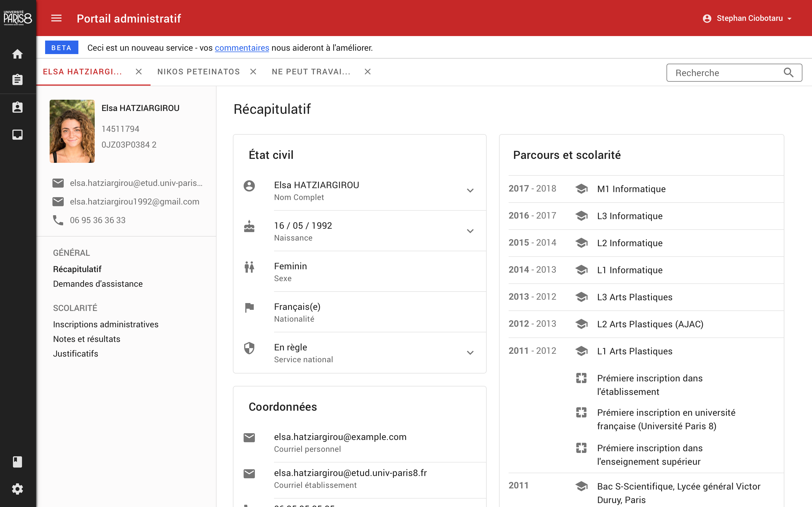Viewport: 812px width, 507px height.
Task: Expand the Nom Complet details chevron
Action: (x=470, y=190)
